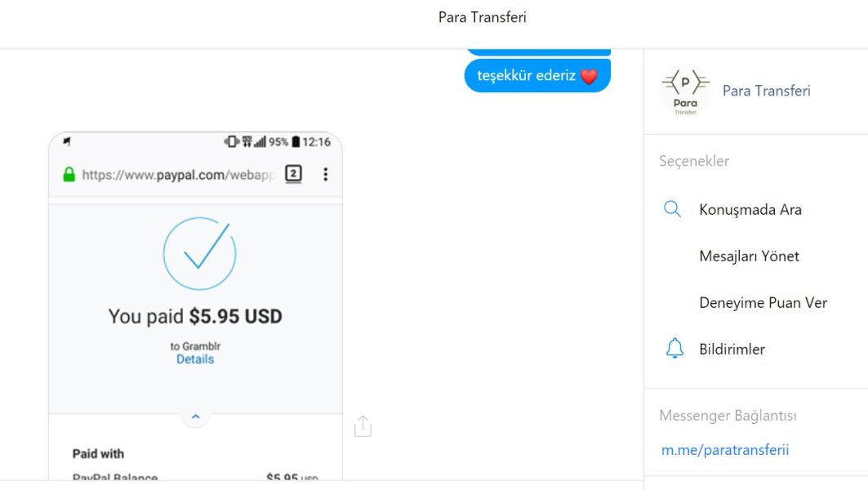Click the Details link under Gramblr

(x=195, y=359)
